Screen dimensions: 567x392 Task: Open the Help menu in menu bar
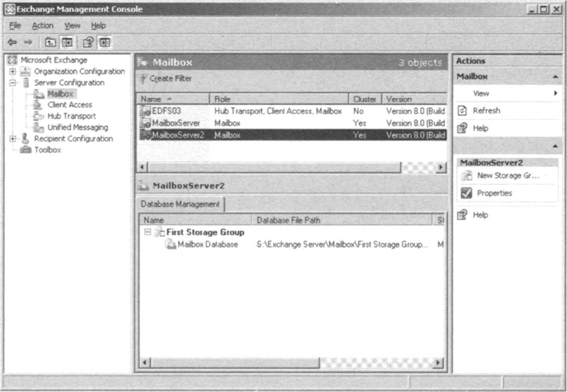tap(99, 26)
